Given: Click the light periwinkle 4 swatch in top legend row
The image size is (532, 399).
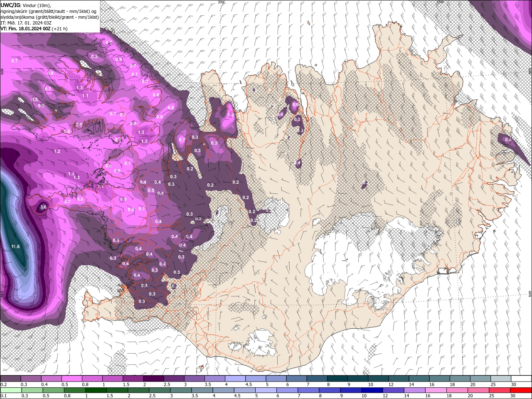Looking at the screenshot, I should 235,379.
